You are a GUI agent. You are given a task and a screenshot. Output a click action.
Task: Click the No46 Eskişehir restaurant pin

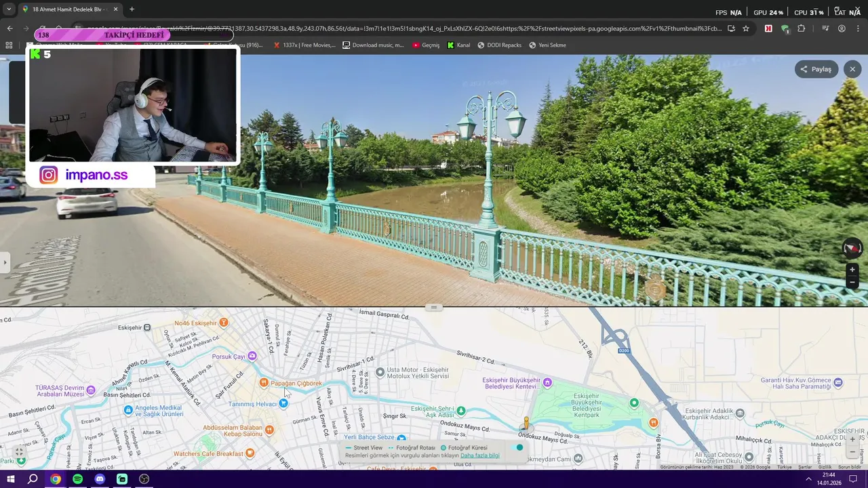[x=224, y=323]
